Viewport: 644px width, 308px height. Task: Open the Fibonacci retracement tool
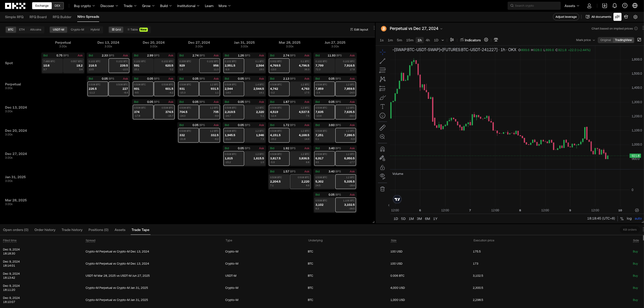coord(382,70)
